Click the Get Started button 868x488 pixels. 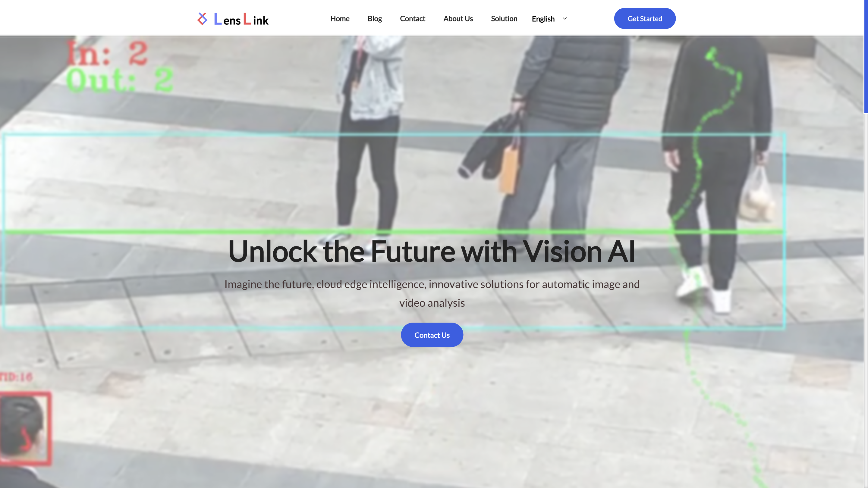645,18
